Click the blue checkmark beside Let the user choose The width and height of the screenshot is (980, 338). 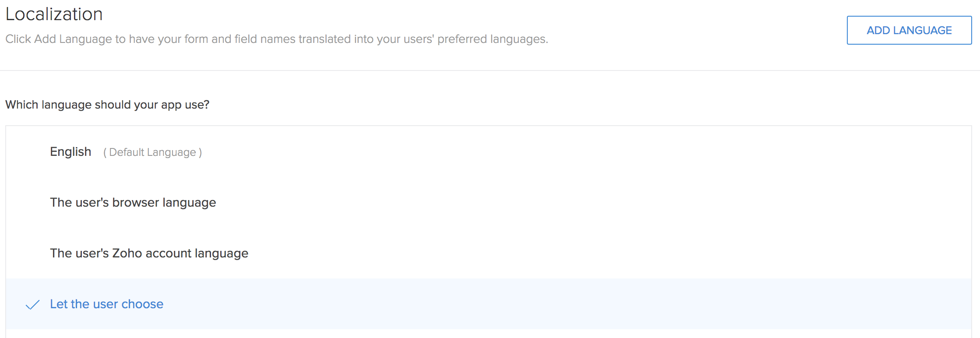click(32, 305)
